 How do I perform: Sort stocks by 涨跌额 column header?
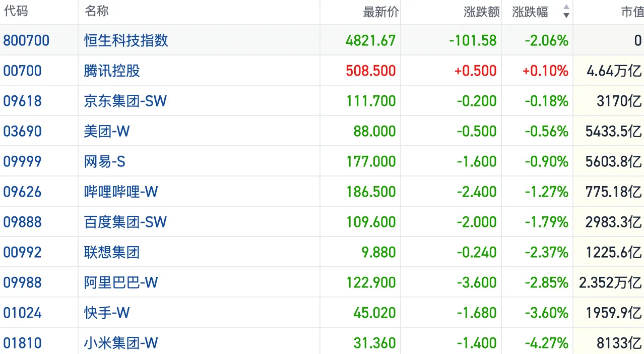coord(481,12)
